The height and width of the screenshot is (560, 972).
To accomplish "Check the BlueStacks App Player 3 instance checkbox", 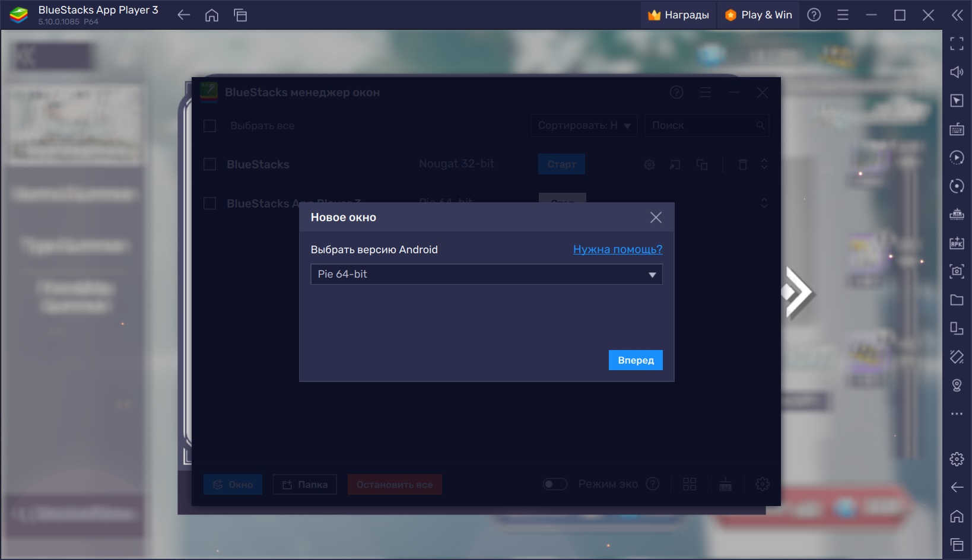I will (209, 203).
